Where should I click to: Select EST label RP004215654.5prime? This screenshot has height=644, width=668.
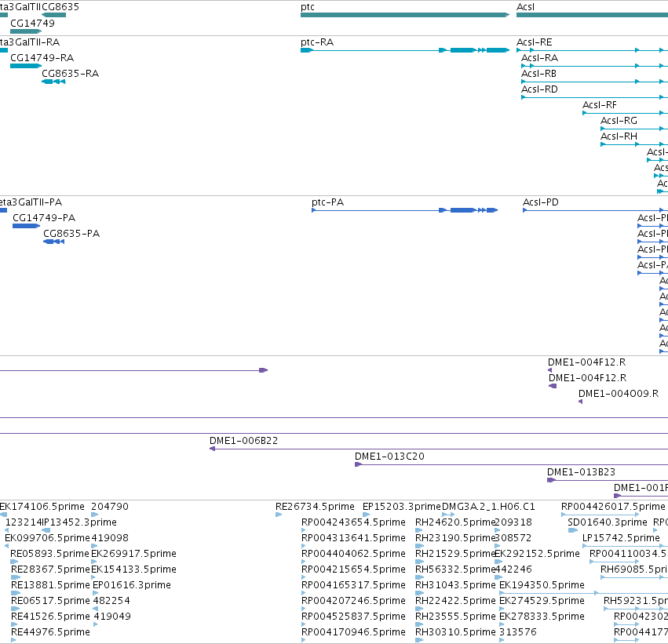coord(353,570)
